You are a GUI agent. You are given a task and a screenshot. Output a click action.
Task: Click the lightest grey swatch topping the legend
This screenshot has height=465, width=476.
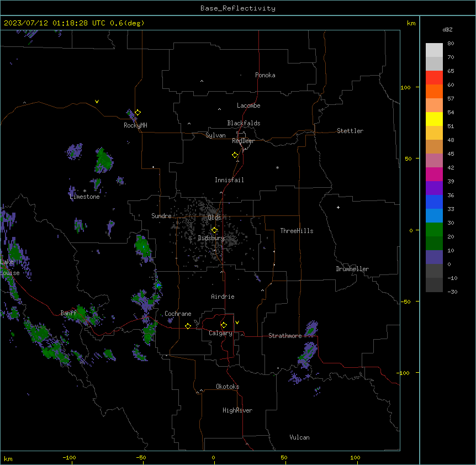(434, 50)
